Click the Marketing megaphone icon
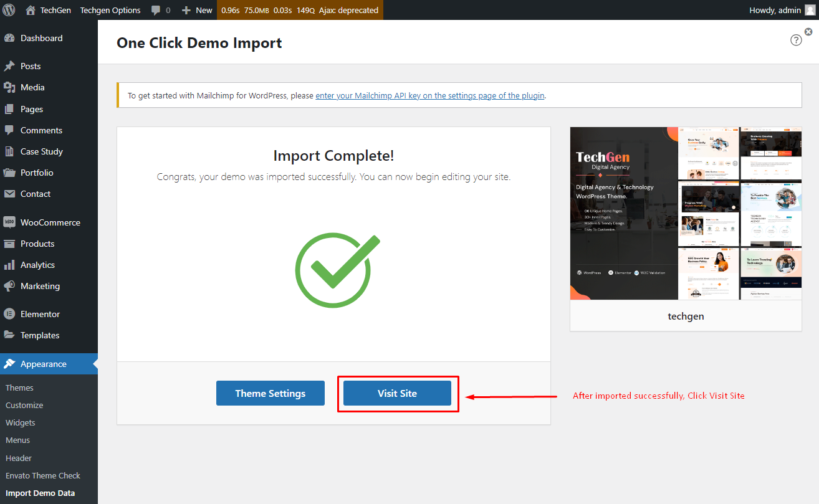 tap(9, 286)
